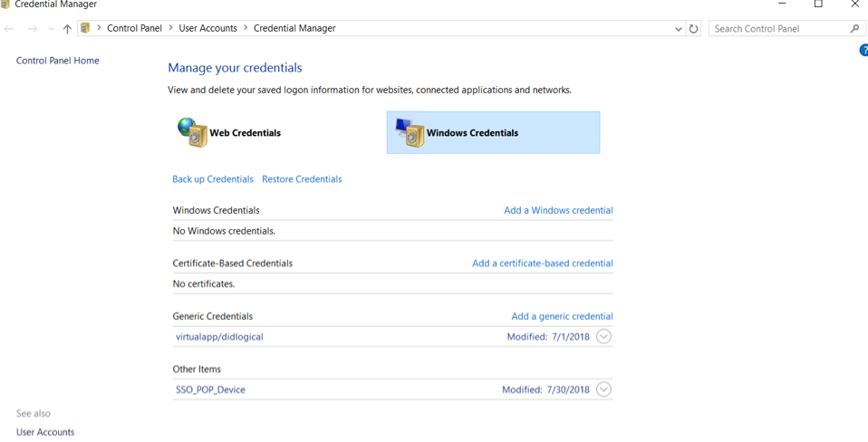The height and width of the screenshot is (442, 868).
Task: Click Restore Credentials link
Action: (302, 179)
